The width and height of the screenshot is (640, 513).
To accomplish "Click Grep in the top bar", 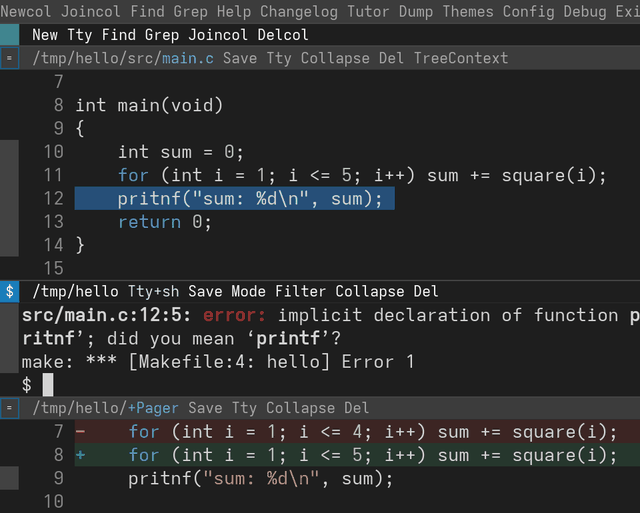I will (x=190, y=11).
